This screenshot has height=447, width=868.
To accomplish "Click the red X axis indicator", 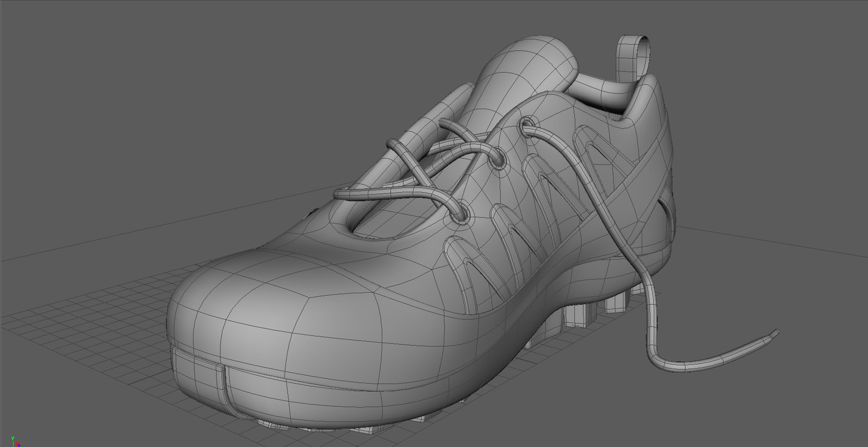I will pyautogui.click(x=18, y=443).
